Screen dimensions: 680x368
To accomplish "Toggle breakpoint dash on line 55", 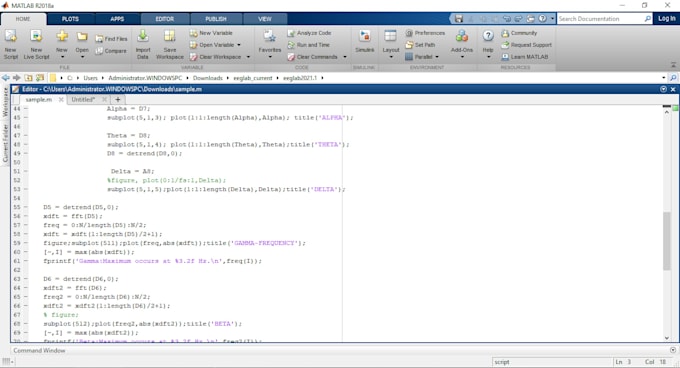I will [26, 207].
